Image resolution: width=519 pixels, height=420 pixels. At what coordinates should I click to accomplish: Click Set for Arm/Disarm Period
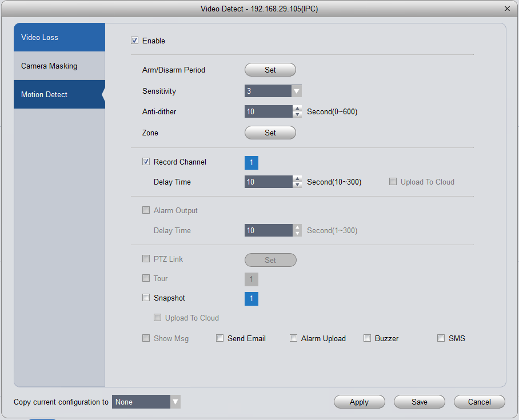[270, 70]
